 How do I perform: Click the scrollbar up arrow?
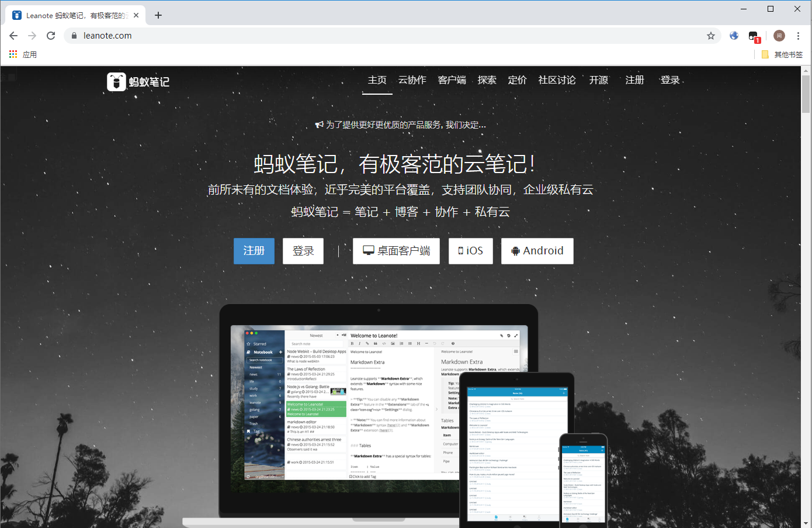806,70
